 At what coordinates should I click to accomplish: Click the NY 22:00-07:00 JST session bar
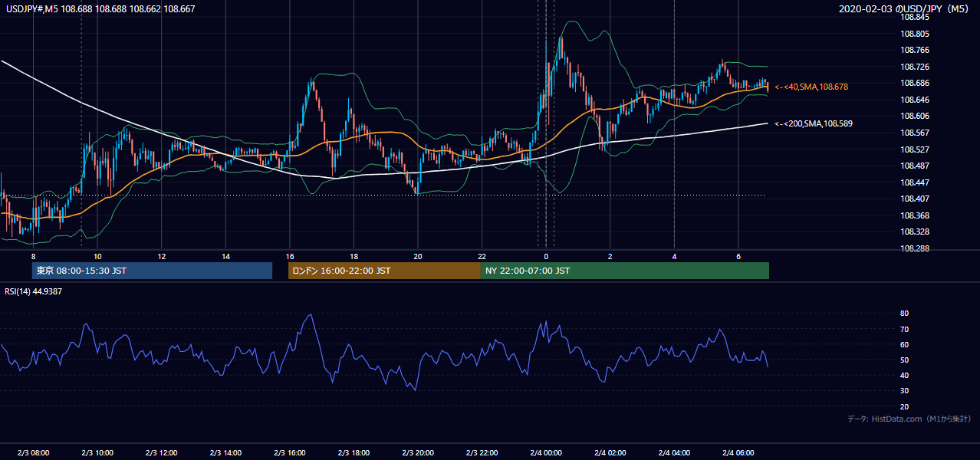[625, 271]
